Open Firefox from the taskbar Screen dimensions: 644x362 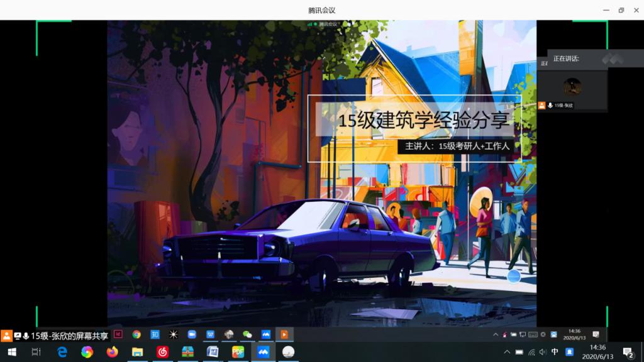(112, 352)
